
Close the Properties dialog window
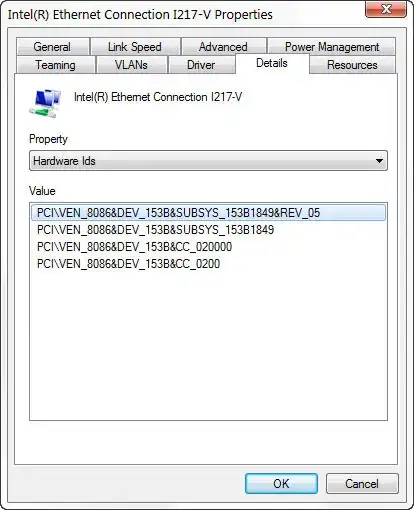tap(386, 9)
